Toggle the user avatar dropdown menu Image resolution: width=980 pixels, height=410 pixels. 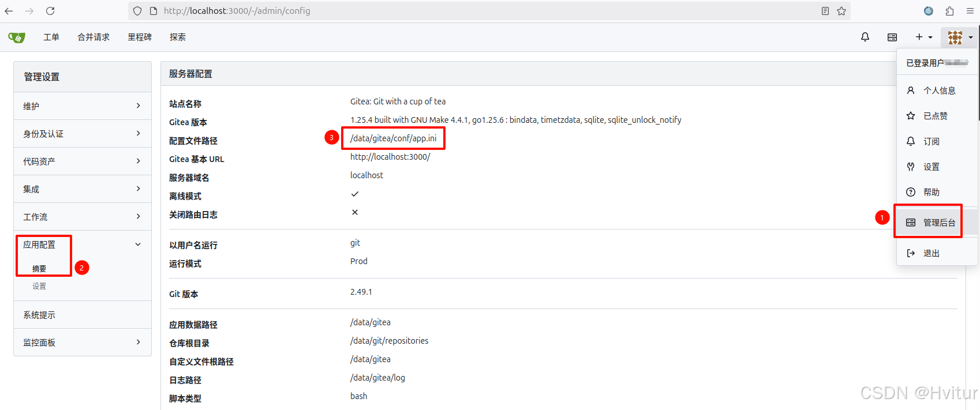[x=960, y=37]
